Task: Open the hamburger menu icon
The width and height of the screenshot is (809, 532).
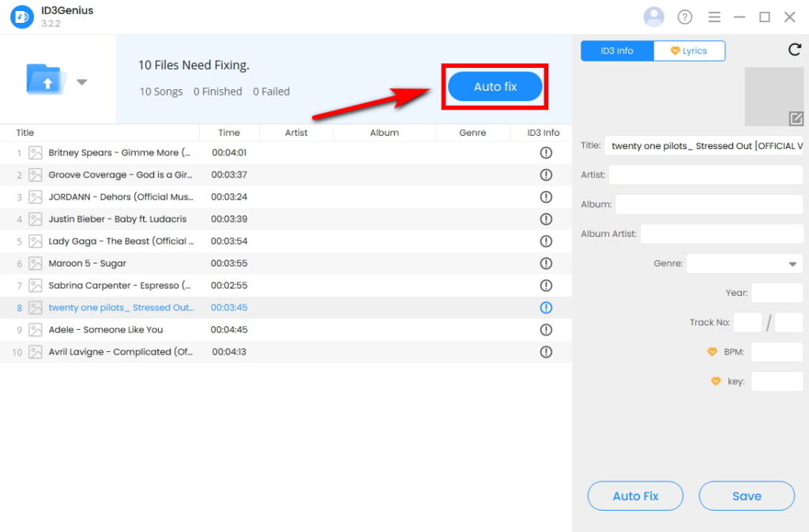Action: pyautogui.click(x=714, y=16)
